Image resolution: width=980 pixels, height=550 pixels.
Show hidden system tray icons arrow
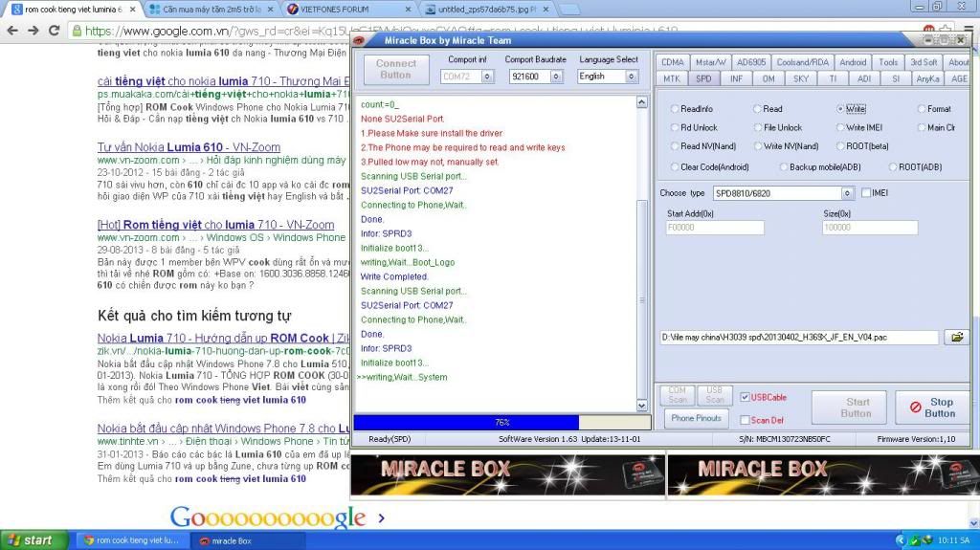coord(900,540)
